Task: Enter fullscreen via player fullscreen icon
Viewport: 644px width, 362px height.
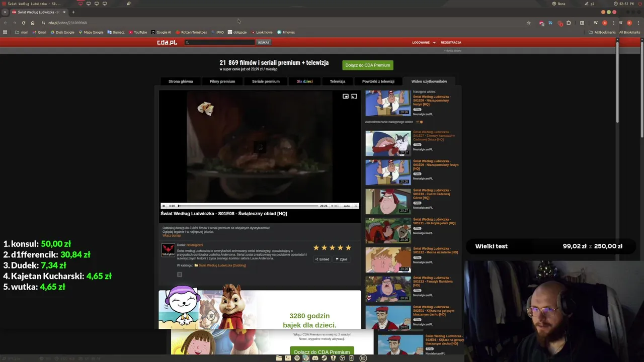Action: pos(356,206)
